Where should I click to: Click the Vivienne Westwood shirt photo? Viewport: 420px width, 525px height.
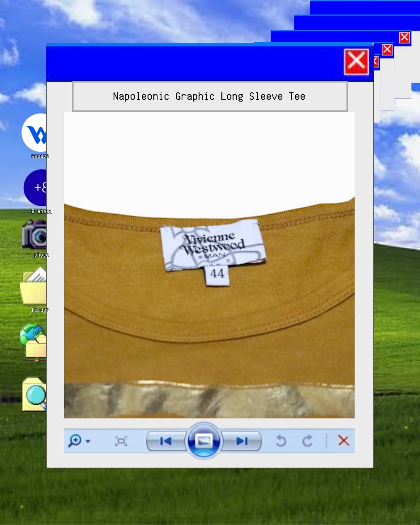tap(209, 265)
